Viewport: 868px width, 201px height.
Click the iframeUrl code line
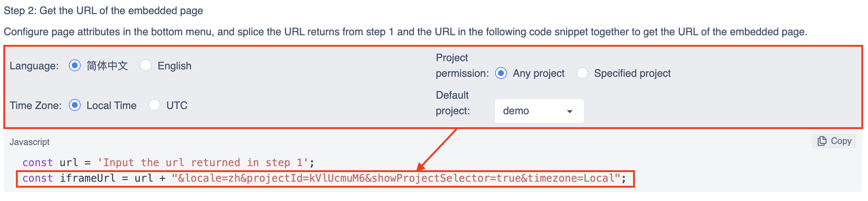[x=324, y=178]
